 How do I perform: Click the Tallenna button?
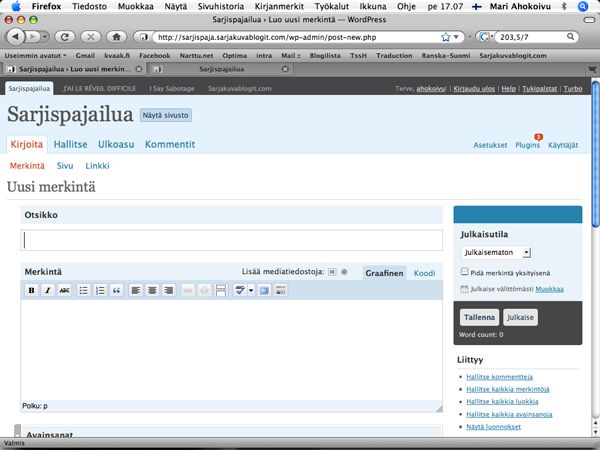pos(479,317)
